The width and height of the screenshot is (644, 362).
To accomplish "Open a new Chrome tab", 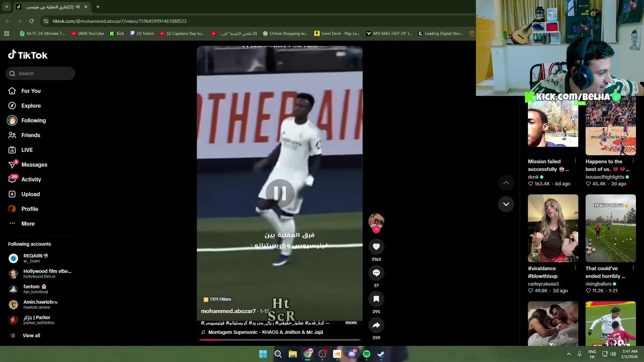I will click(x=98, y=7).
